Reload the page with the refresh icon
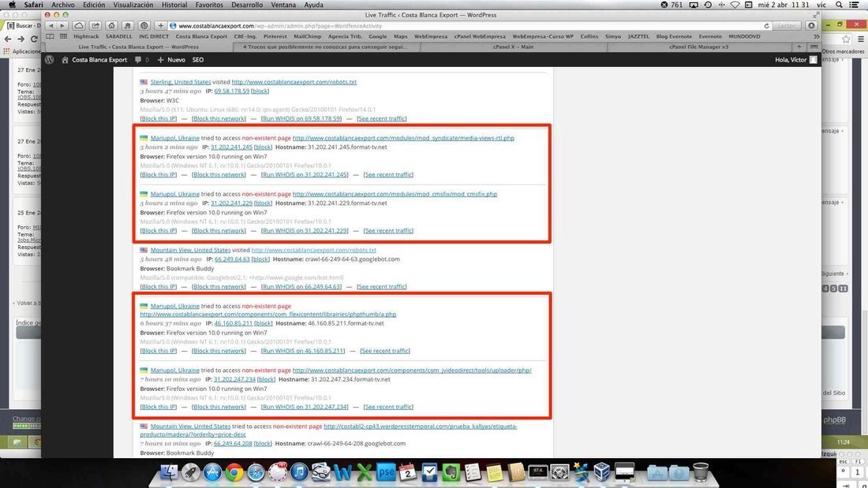The image size is (868, 488). point(766,26)
